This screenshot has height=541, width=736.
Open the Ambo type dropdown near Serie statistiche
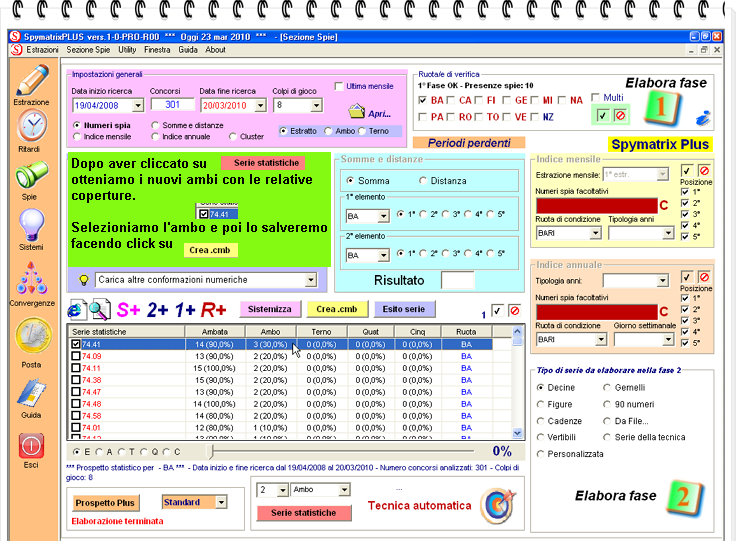point(344,490)
